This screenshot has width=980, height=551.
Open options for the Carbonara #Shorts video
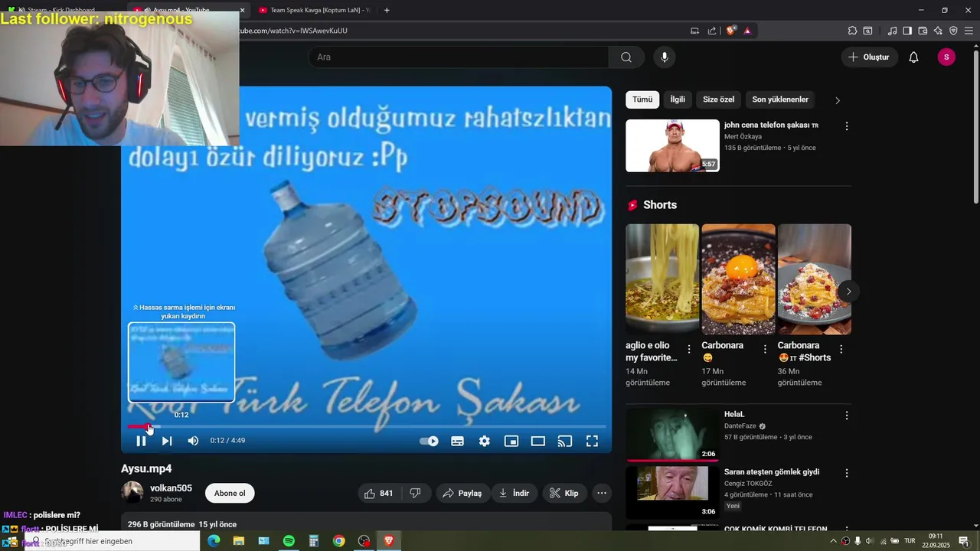pos(841,349)
